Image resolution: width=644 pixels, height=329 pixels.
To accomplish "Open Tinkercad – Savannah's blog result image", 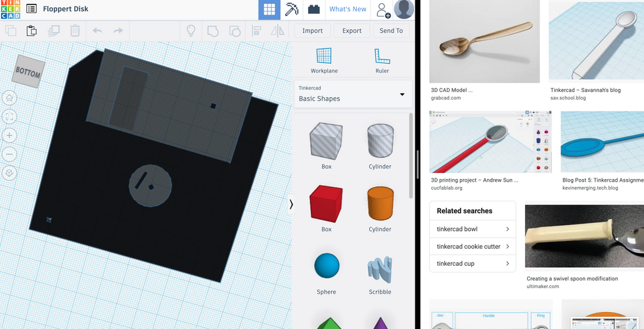I will pos(597,41).
